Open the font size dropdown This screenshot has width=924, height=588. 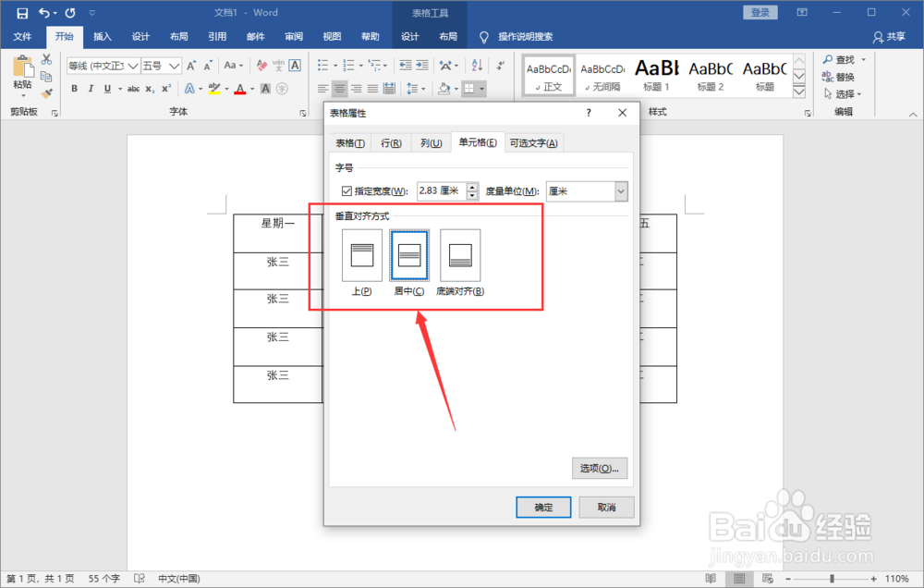(172, 65)
